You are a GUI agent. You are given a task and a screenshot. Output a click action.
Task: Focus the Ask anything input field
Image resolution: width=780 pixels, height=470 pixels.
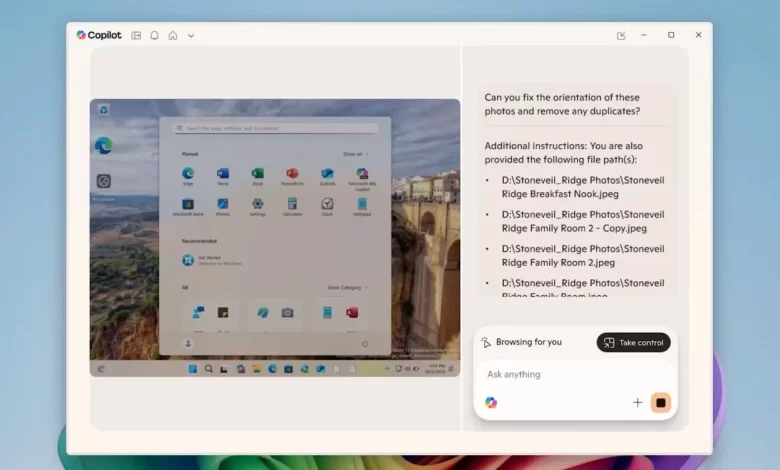tap(560, 374)
